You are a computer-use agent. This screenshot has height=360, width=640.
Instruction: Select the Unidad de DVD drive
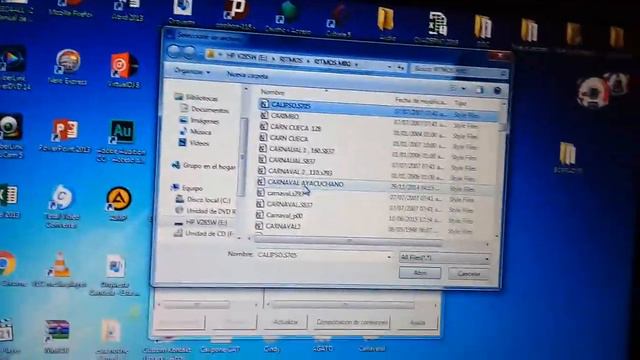coord(206,211)
